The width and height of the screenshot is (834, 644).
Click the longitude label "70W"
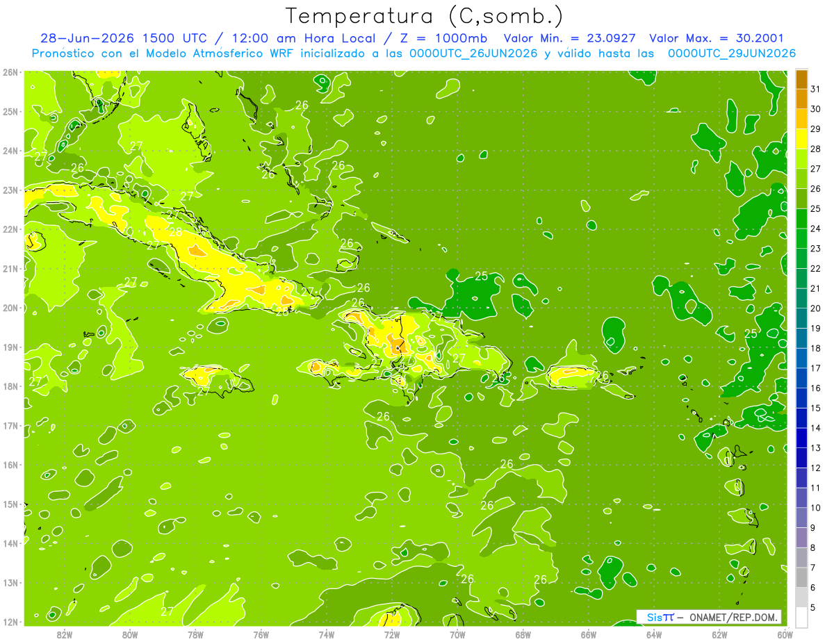click(457, 634)
